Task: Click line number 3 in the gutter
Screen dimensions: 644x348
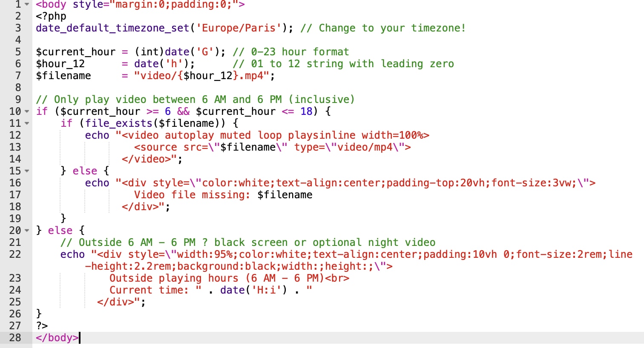Action: click(17, 28)
